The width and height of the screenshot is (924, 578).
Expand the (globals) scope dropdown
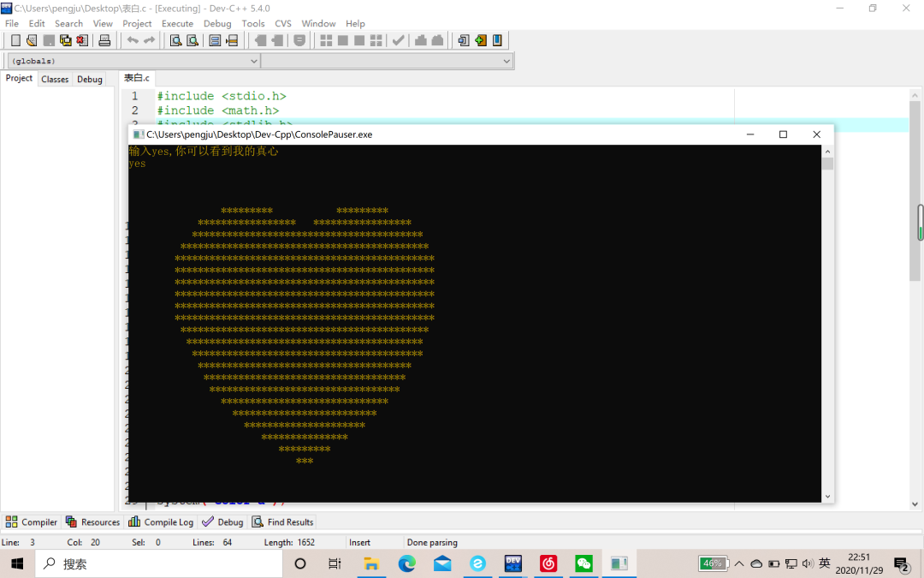click(254, 61)
